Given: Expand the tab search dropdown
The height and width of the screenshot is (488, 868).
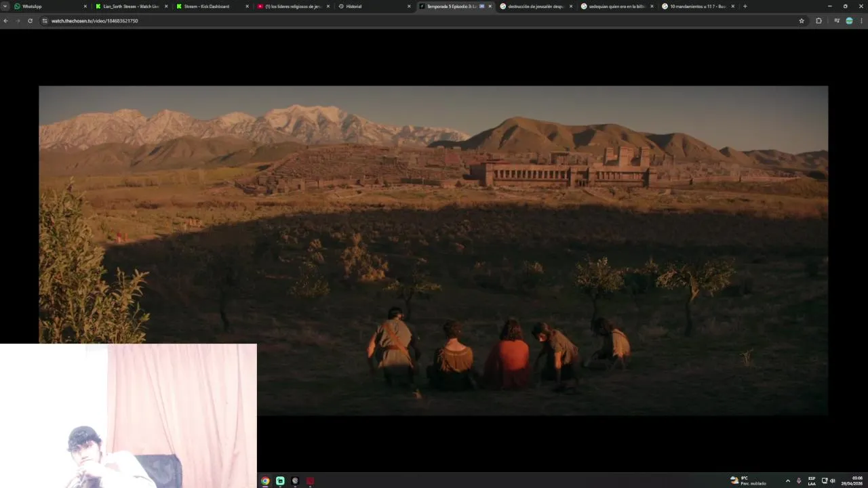Looking at the screenshot, I should pos(5,6).
